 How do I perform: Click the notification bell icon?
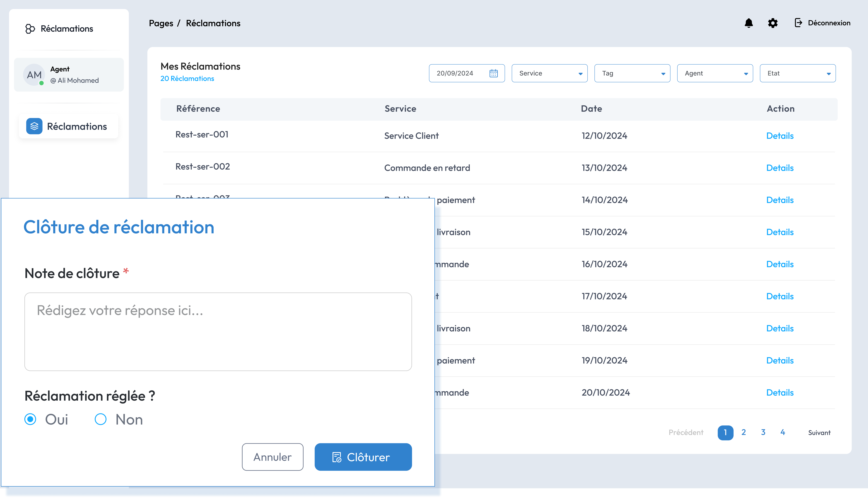pyautogui.click(x=749, y=23)
